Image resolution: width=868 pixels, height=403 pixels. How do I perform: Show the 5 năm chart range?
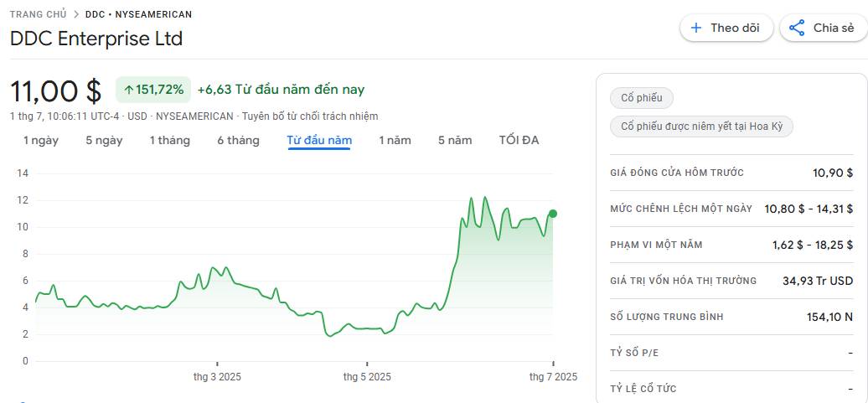pos(455,141)
